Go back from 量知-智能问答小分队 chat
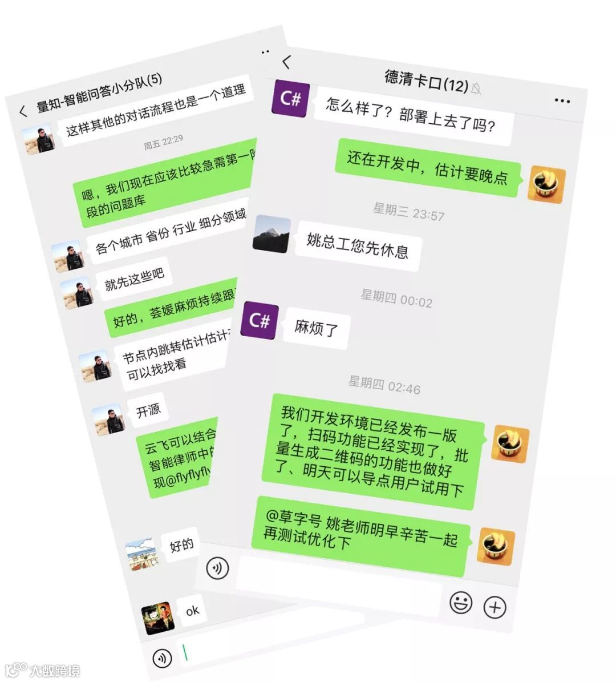The width and height of the screenshot is (616, 682). (x=23, y=111)
